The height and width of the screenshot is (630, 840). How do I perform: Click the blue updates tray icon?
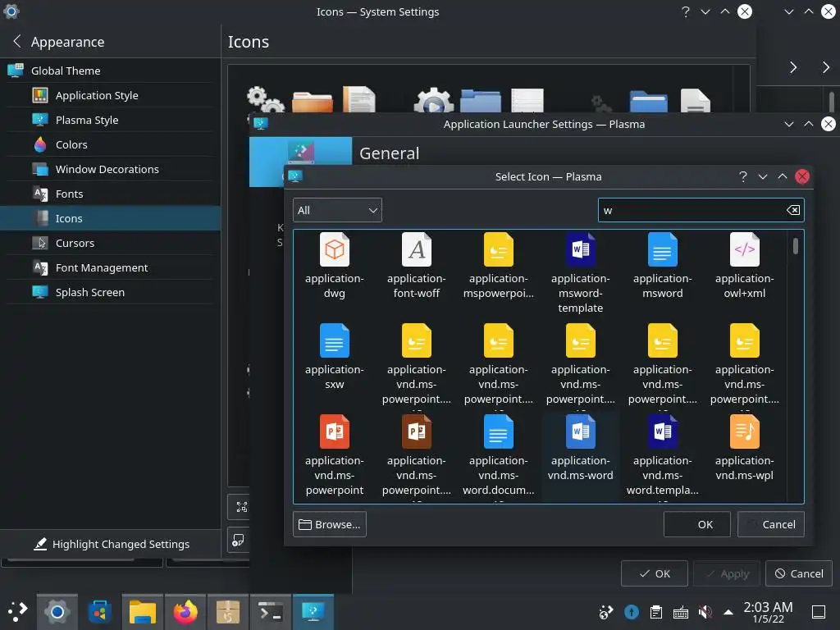[x=632, y=612]
